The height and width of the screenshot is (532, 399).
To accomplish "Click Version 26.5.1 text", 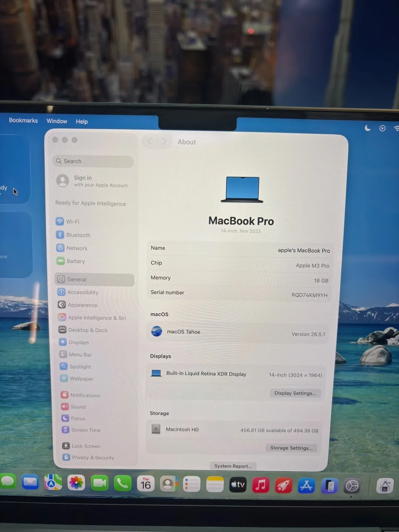I will pyautogui.click(x=308, y=334).
